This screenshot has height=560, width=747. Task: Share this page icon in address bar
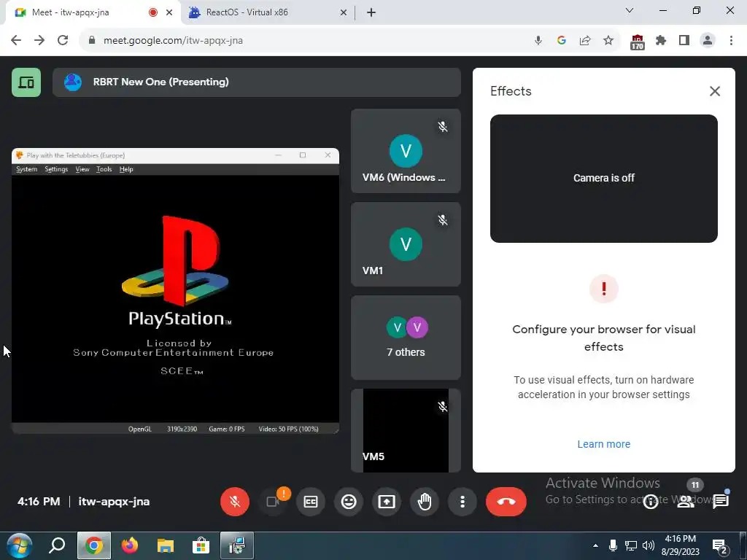point(584,41)
